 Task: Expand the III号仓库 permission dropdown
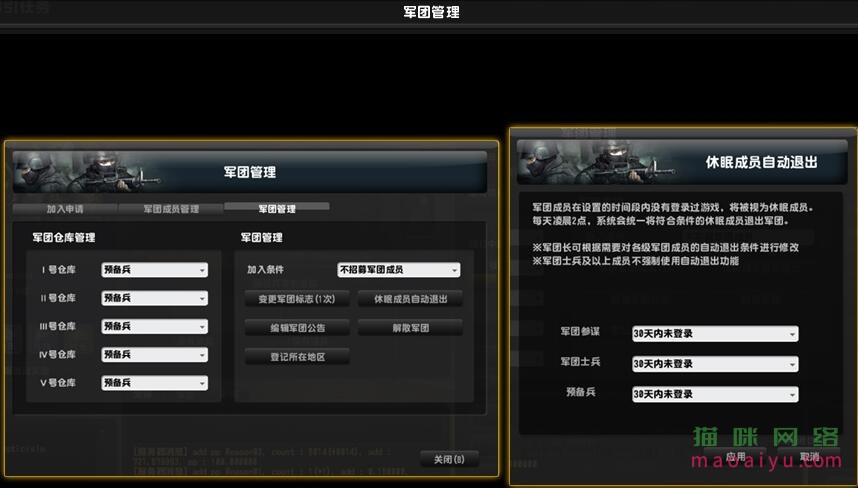[x=154, y=327]
